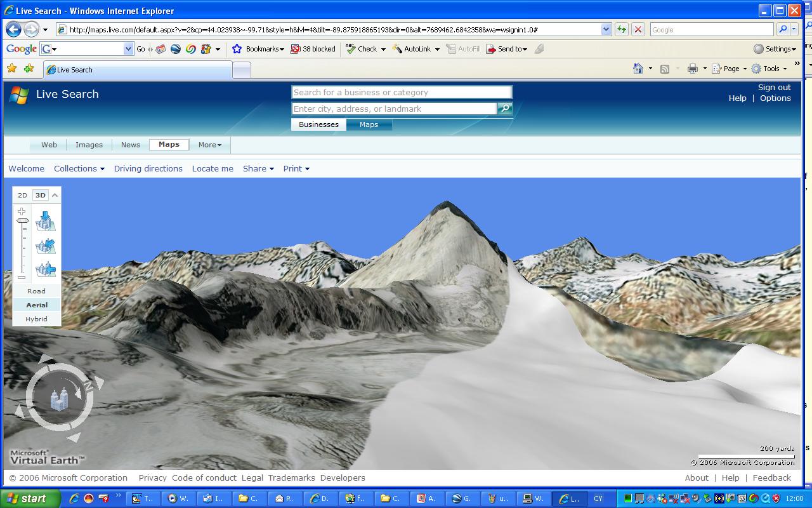Click the Driving directions link
Image resolution: width=812 pixels, height=508 pixels.
point(148,168)
